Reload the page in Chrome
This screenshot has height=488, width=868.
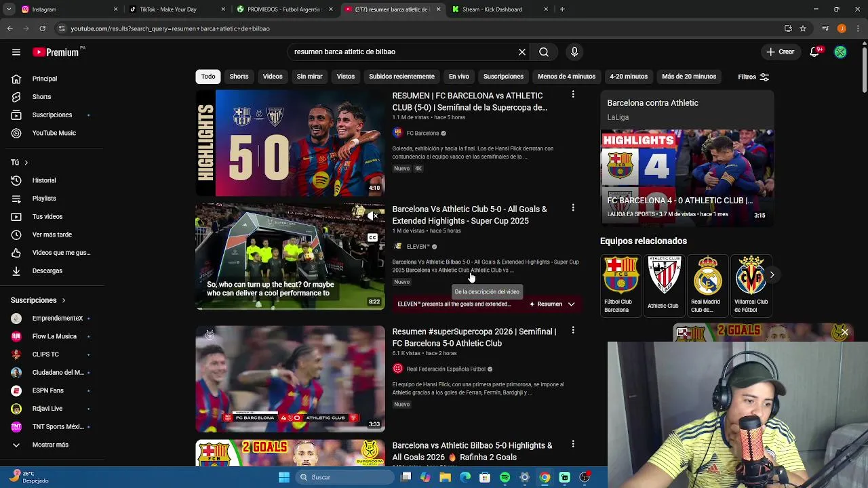(42, 28)
